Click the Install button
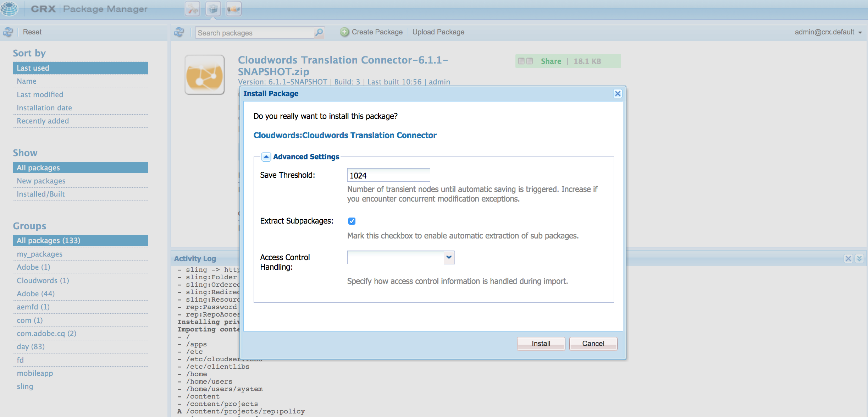The image size is (868, 417). (541, 344)
